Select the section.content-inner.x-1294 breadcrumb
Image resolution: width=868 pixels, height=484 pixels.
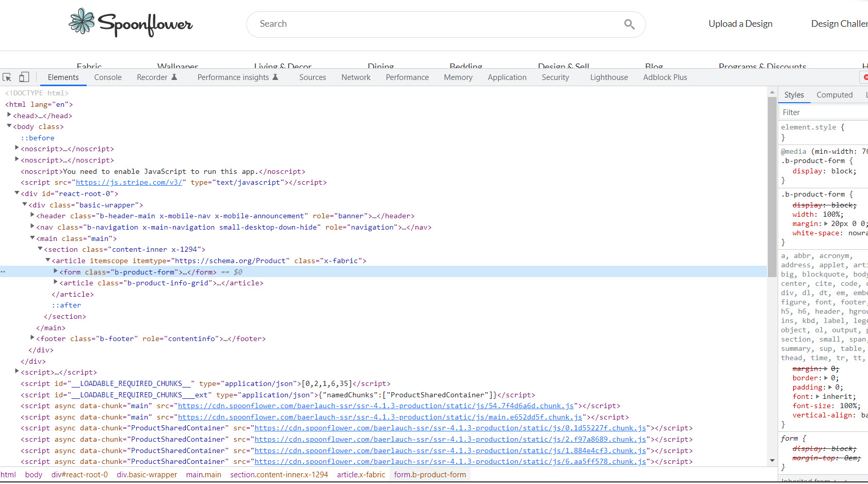(x=279, y=475)
